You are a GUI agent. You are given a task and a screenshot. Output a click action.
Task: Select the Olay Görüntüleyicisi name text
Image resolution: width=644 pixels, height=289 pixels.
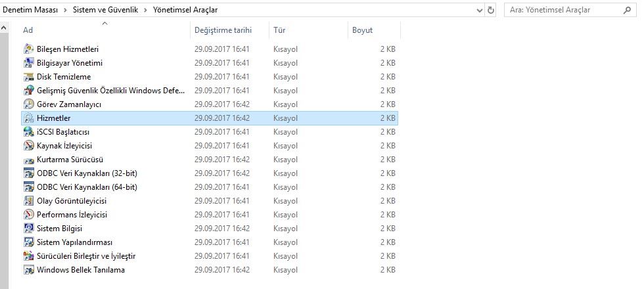pos(72,201)
